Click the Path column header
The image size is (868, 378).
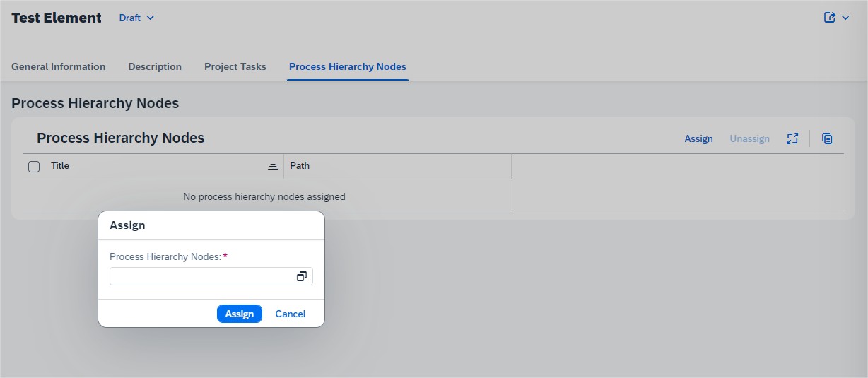pyautogui.click(x=300, y=166)
